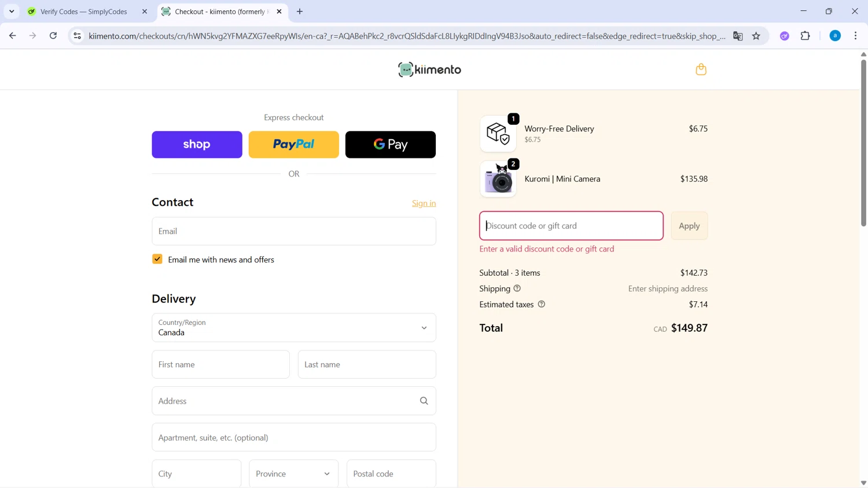Open the tab search dropdown arrow

pos(12,12)
